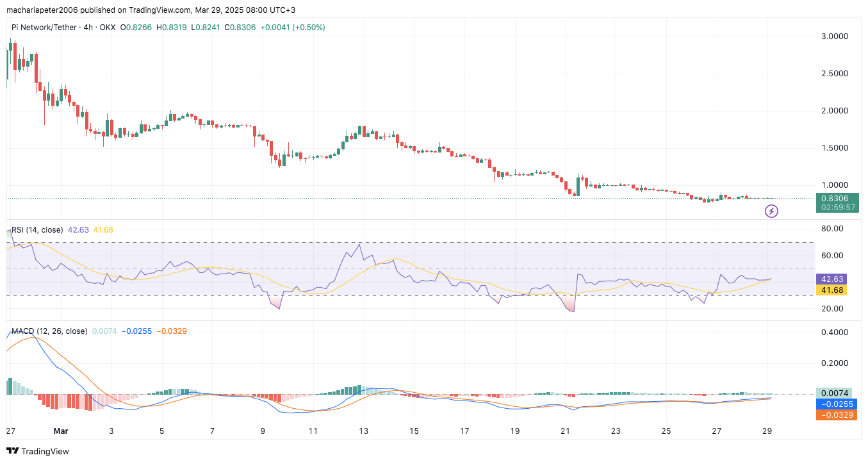Click the purple lightning bolt quick-trade icon
This screenshot has width=868, height=462.
(x=771, y=211)
